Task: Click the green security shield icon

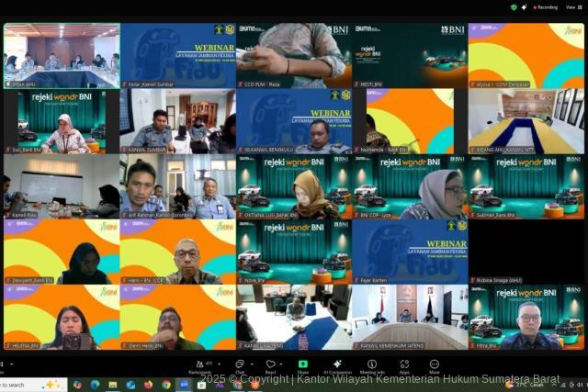Action: click(x=514, y=6)
